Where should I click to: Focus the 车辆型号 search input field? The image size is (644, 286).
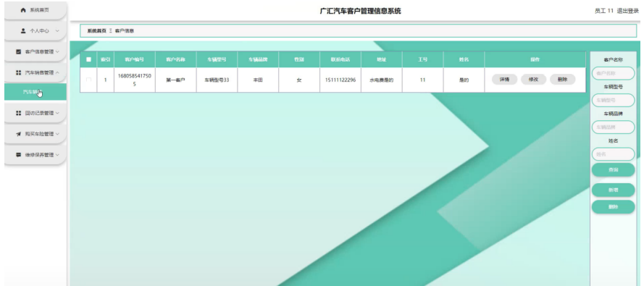tap(613, 100)
